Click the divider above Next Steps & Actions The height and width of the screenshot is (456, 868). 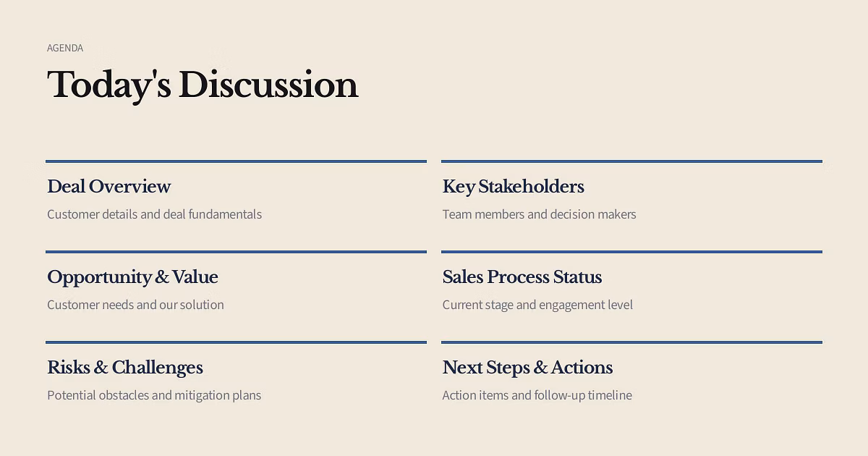click(x=631, y=342)
